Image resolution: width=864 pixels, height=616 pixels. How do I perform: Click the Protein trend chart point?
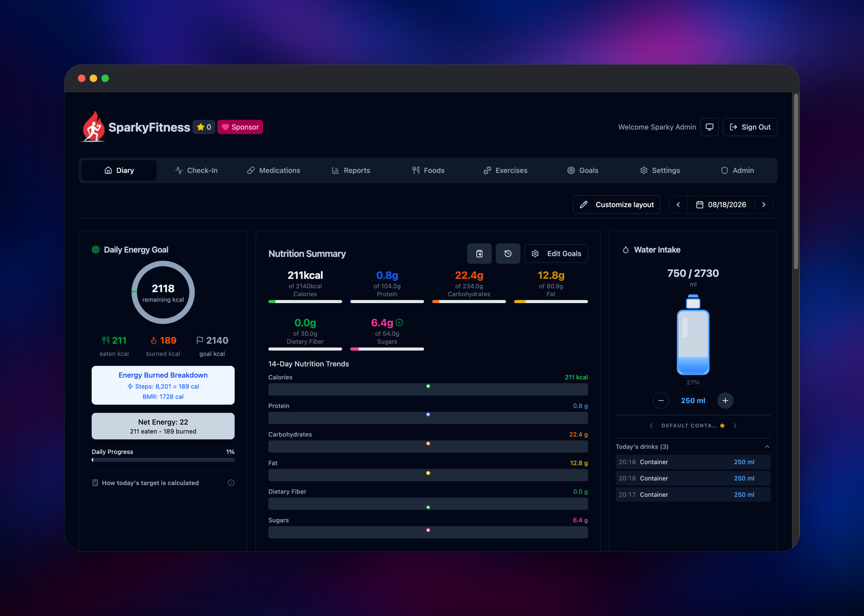[428, 415]
